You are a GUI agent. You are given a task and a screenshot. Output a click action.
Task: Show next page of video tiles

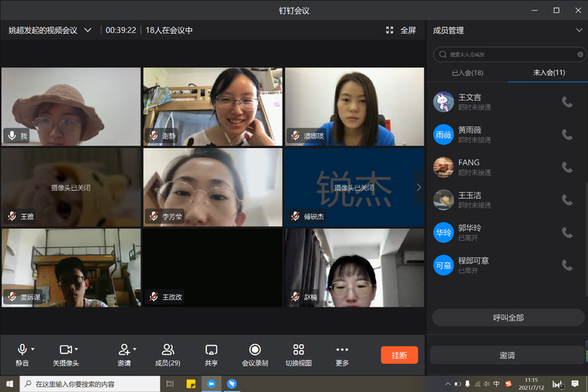pyautogui.click(x=419, y=187)
